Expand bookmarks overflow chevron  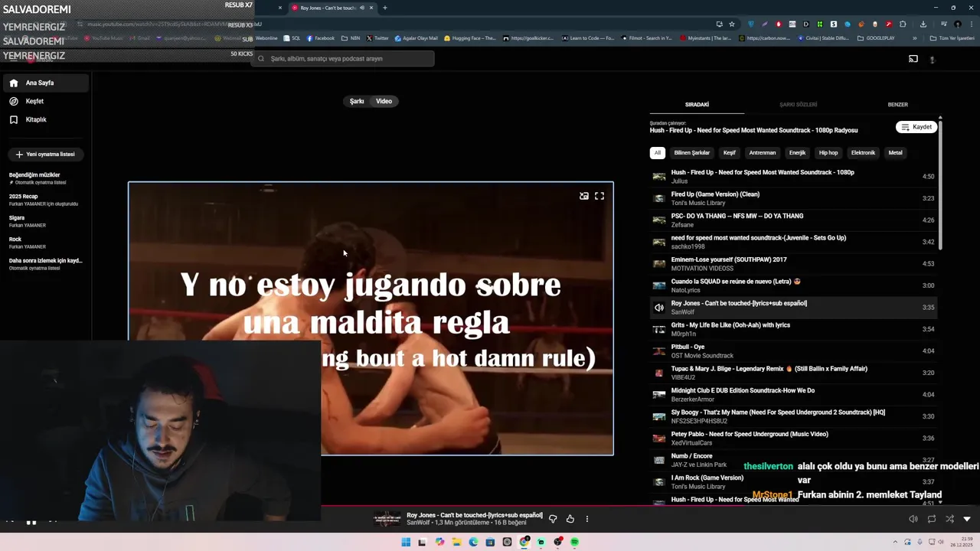pyautogui.click(x=914, y=38)
